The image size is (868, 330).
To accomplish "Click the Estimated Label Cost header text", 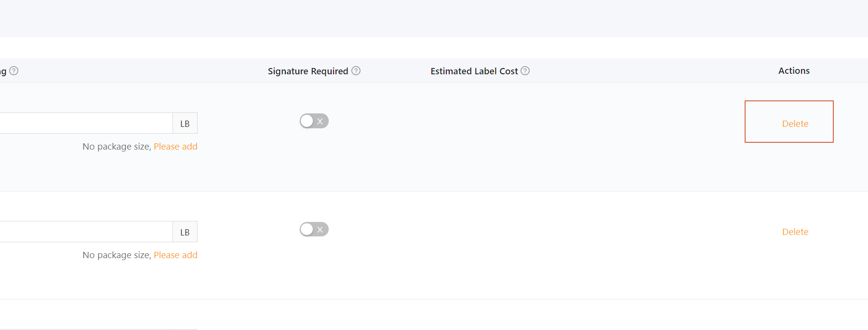I will click(474, 71).
